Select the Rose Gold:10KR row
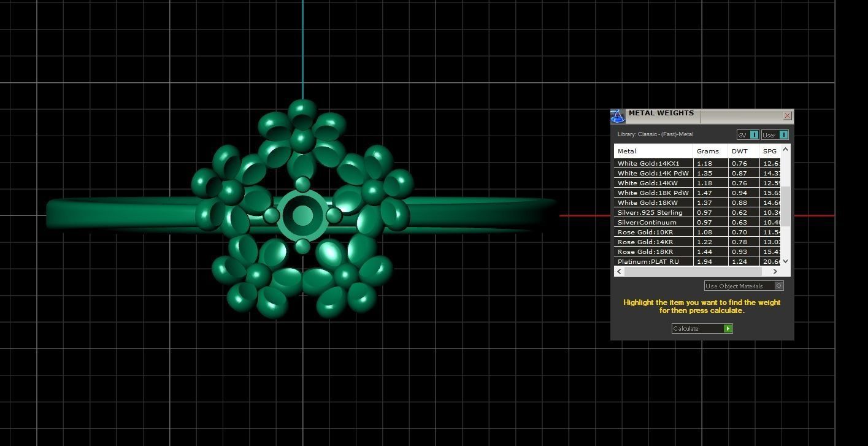Screen dimensions: 868x446 [697, 232]
